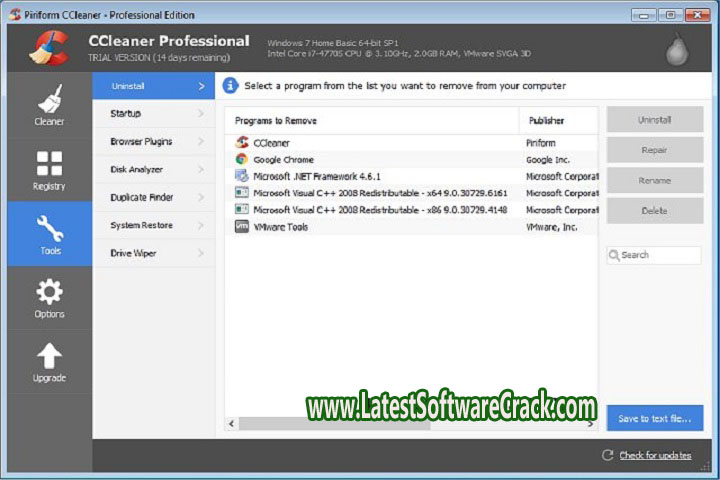Image resolution: width=720 pixels, height=480 pixels.
Task: Click Save to text file button
Action: pyautogui.click(x=655, y=418)
